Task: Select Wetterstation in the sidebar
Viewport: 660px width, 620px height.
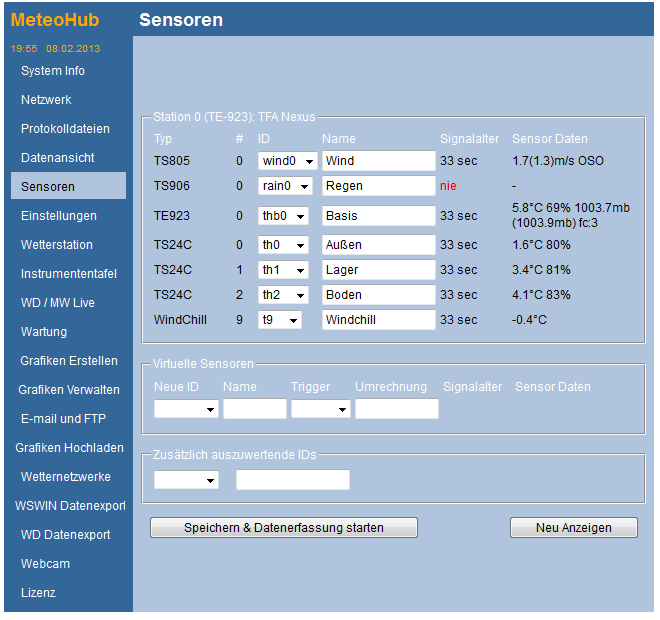Action: (x=57, y=245)
